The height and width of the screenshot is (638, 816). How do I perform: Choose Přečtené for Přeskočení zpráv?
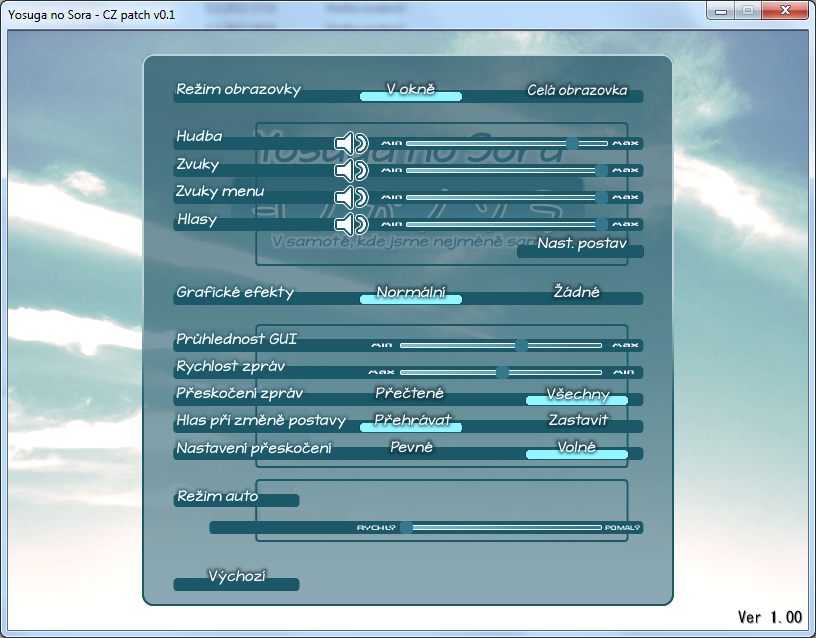(x=410, y=395)
